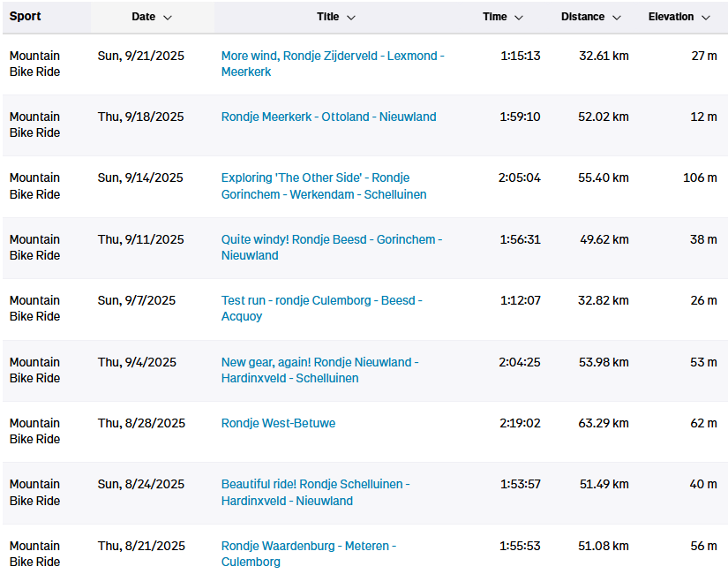Open the Rondje West-Betuwe activity
The width and height of the screenshot is (728, 574).
click(278, 423)
